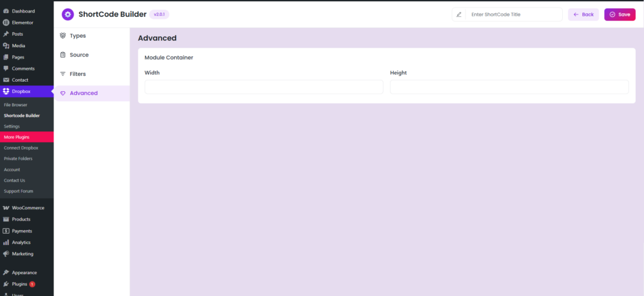The height and width of the screenshot is (296, 644).
Task: Open More Plugins submenu item
Action: 26,137
